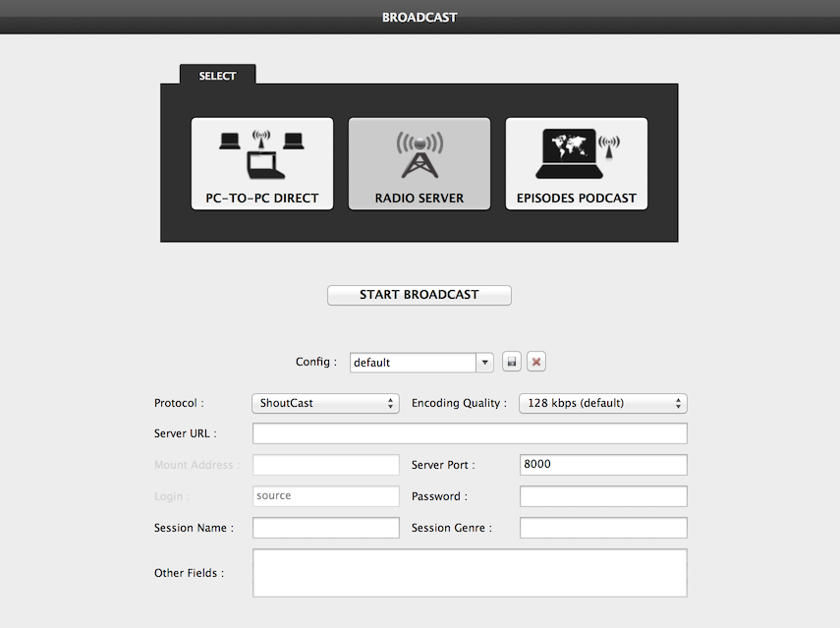Screen dimensions: 840x628
Task: Click the Other Fields text area
Action: (x=470, y=573)
